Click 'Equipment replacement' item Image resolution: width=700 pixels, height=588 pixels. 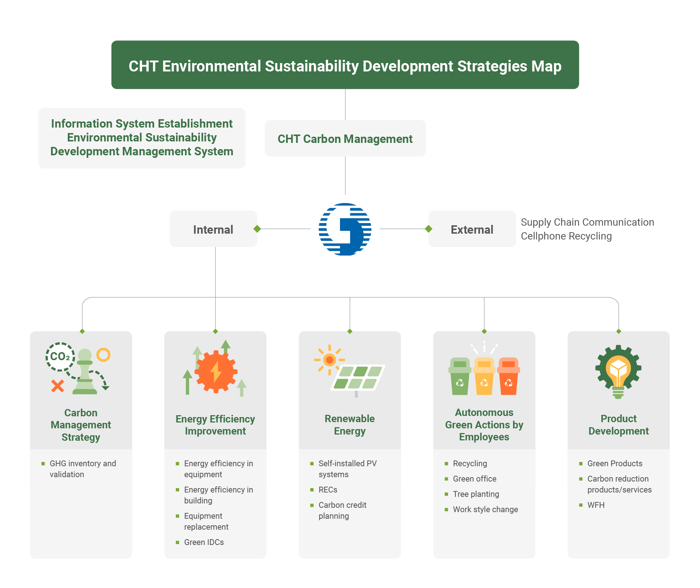[206, 521]
